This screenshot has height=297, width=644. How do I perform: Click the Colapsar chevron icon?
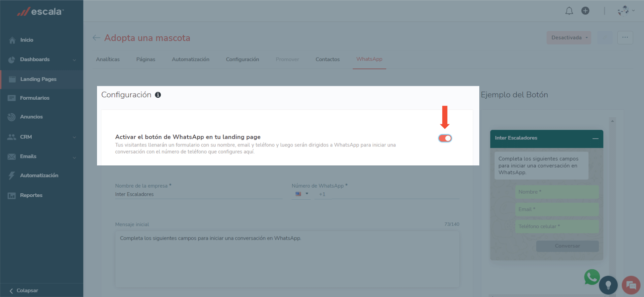click(x=11, y=291)
